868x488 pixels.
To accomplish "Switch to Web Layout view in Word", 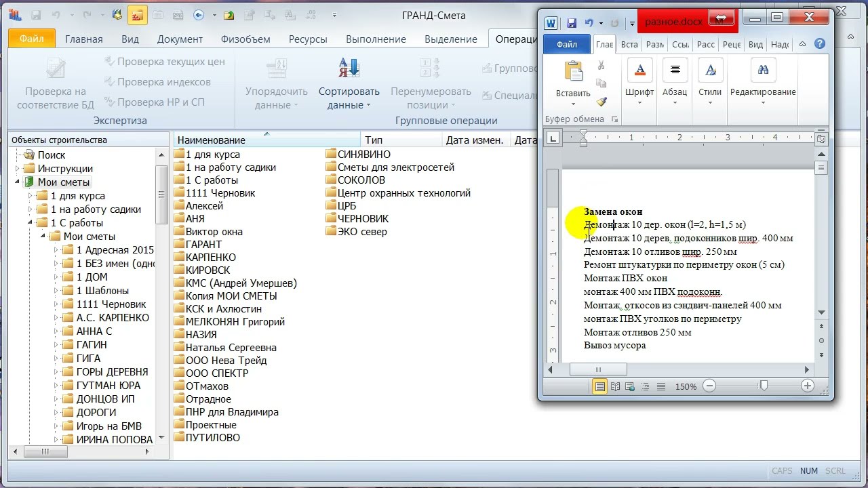I will 630,386.
